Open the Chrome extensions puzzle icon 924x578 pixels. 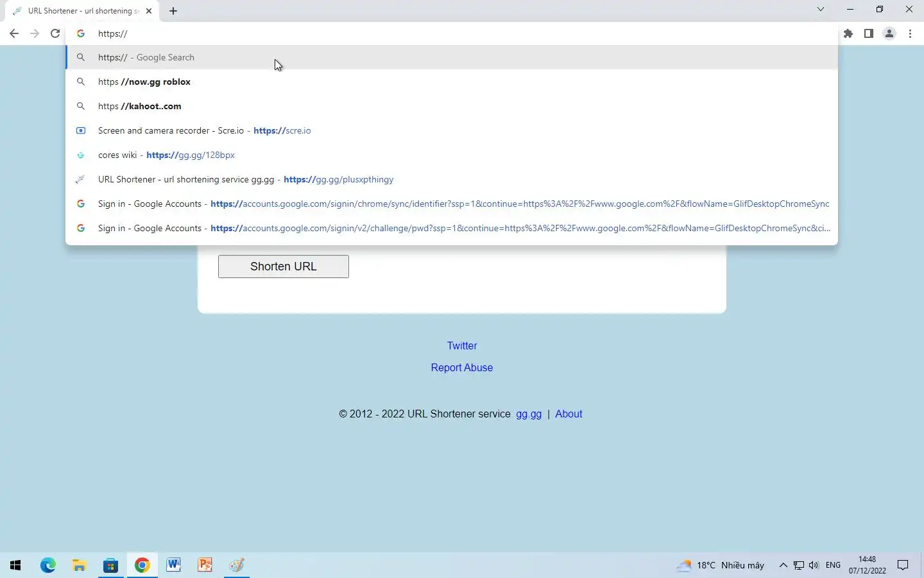pos(848,33)
